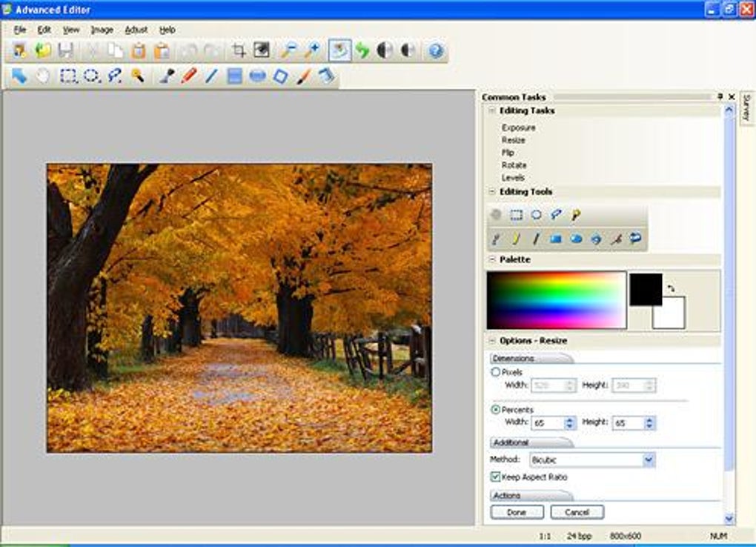
Task: Choose the Exposure editing task
Action: point(518,127)
